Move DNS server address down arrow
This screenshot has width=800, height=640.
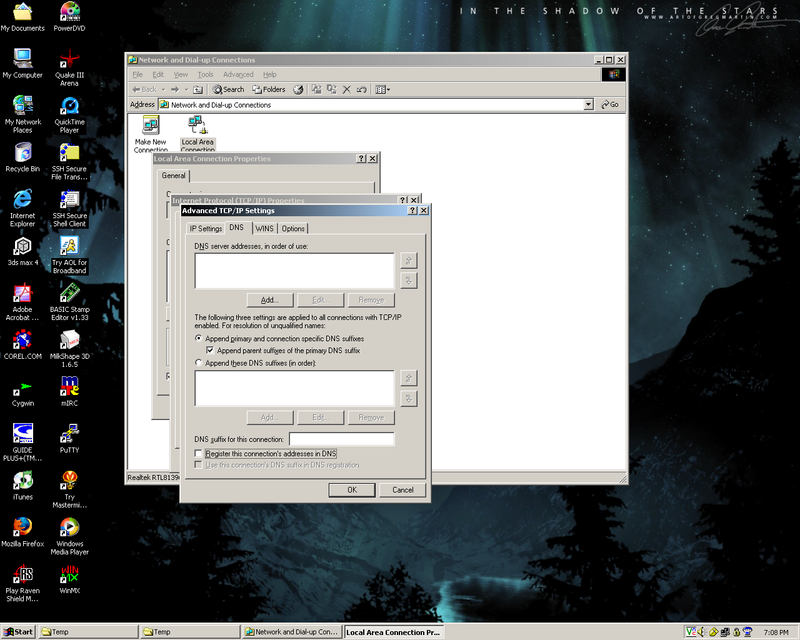pos(409,280)
